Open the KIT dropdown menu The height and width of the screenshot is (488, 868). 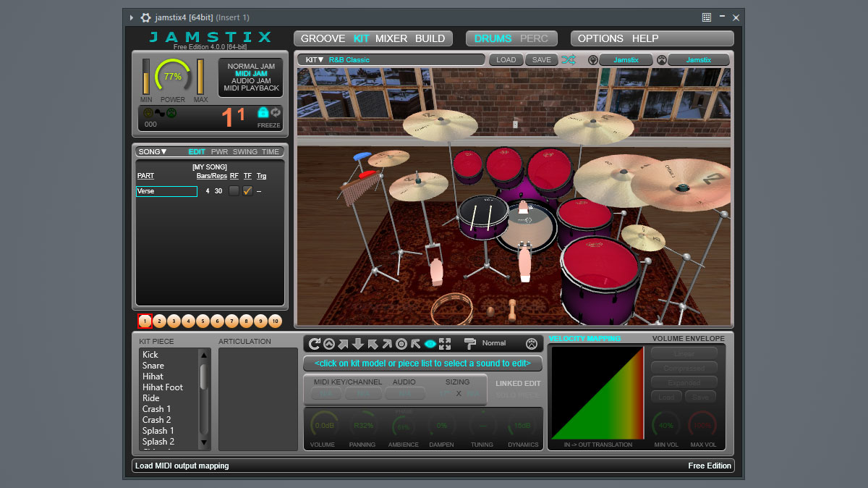(315, 59)
